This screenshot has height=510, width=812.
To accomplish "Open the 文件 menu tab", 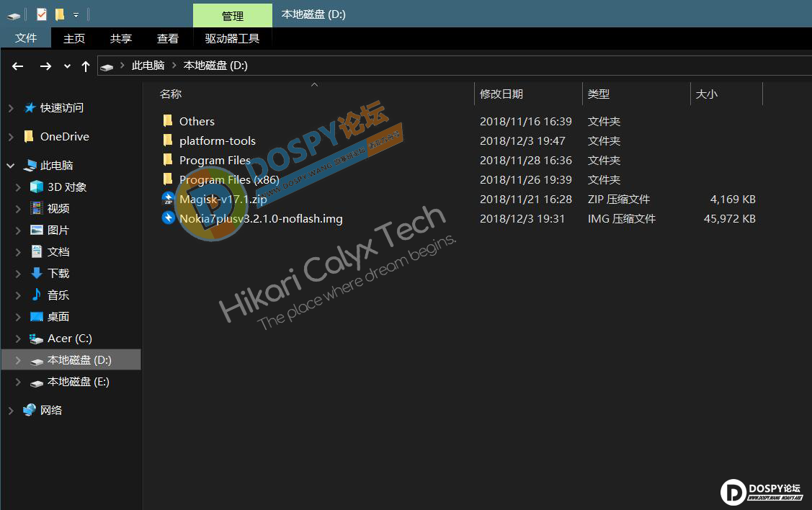I will 25,38.
